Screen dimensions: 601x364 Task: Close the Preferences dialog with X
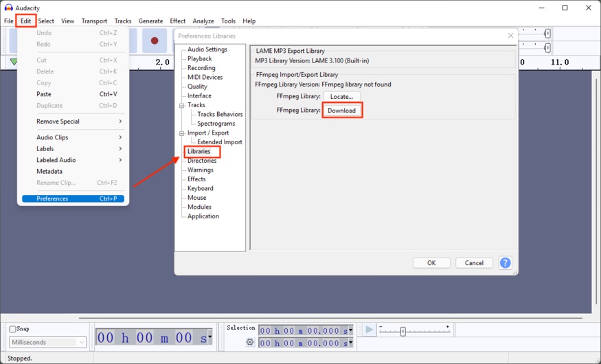510,36
